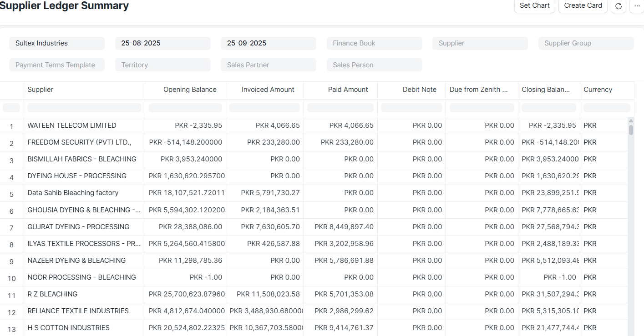Edit the Sultex Industries company field
This screenshot has width=644, height=336.
click(x=57, y=43)
